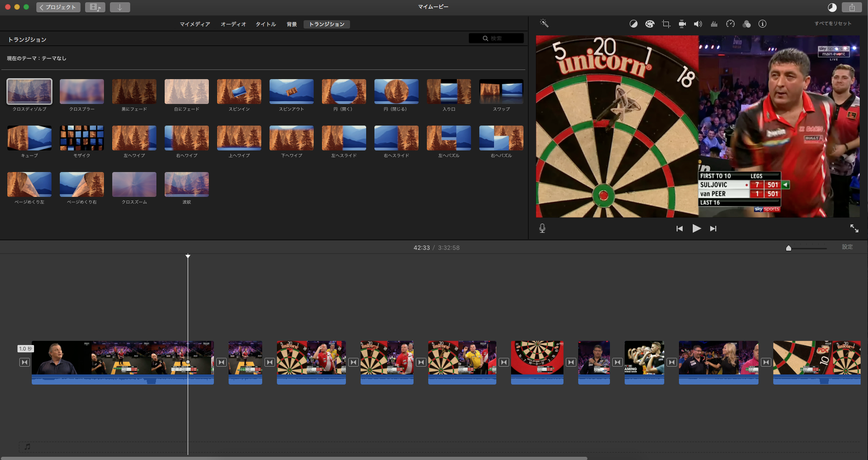
Task: Switch to the タイトル tab
Action: pos(266,24)
